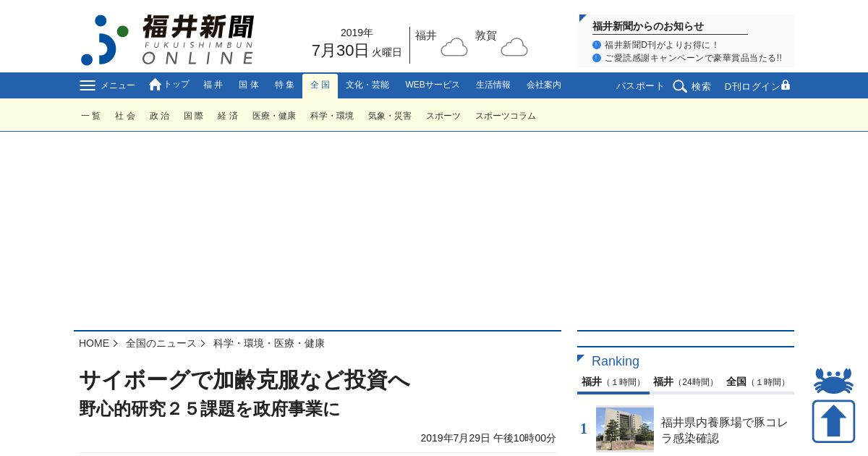Select 国際 in the sub-navigation

click(193, 116)
